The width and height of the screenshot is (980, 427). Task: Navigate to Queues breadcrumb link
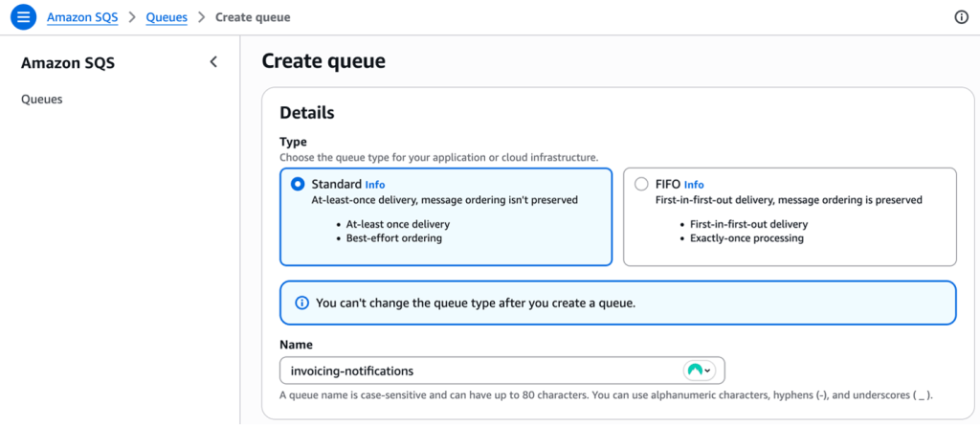click(x=167, y=17)
